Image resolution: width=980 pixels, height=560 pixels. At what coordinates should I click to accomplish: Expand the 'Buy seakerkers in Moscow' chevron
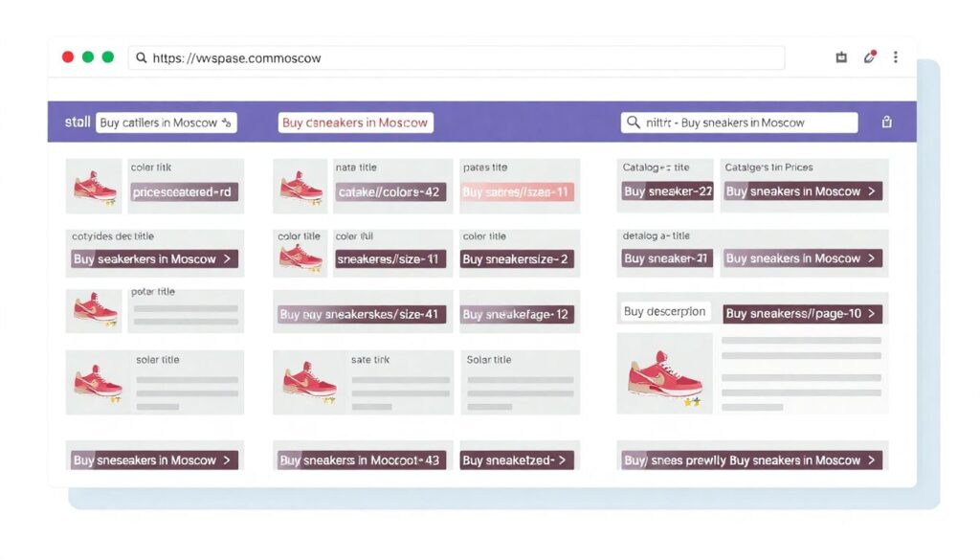click(x=227, y=258)
